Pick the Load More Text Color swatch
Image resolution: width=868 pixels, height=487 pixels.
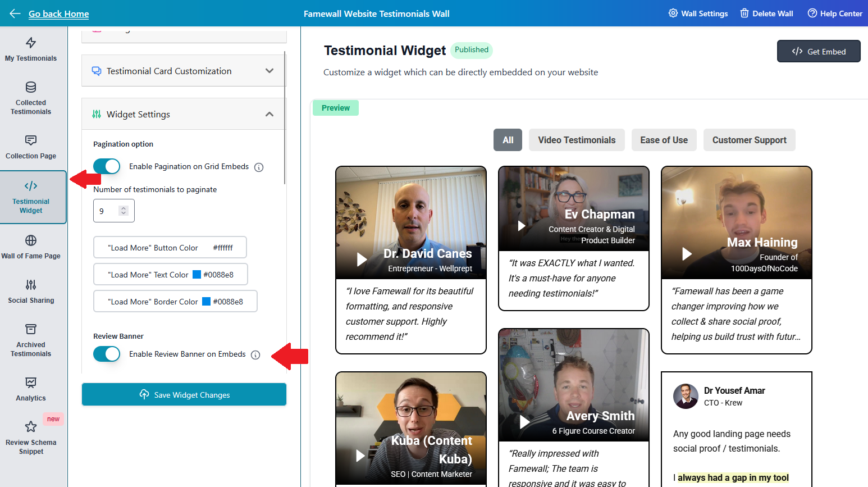(x=197, y=275)
